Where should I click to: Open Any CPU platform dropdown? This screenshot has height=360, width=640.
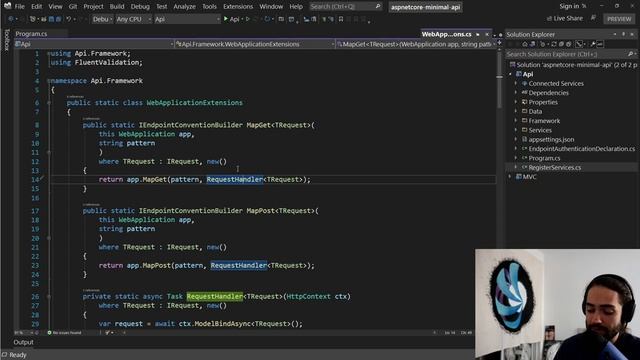click(x=133, y=19)
